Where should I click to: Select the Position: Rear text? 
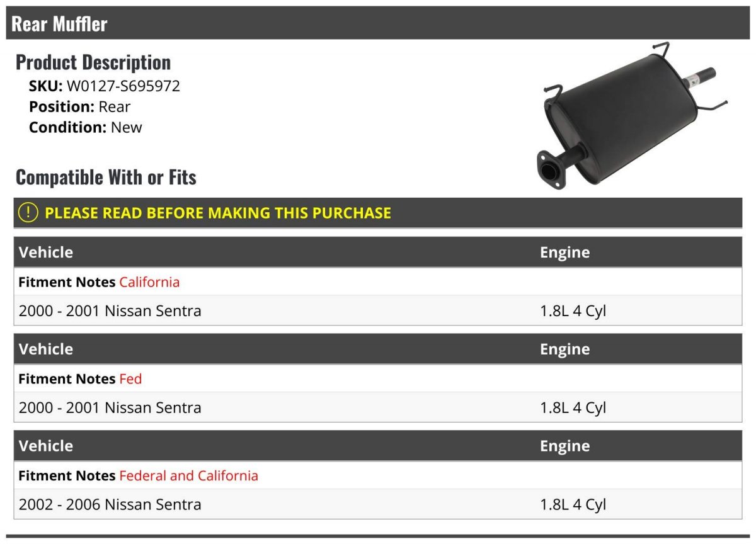coord(80,107)
